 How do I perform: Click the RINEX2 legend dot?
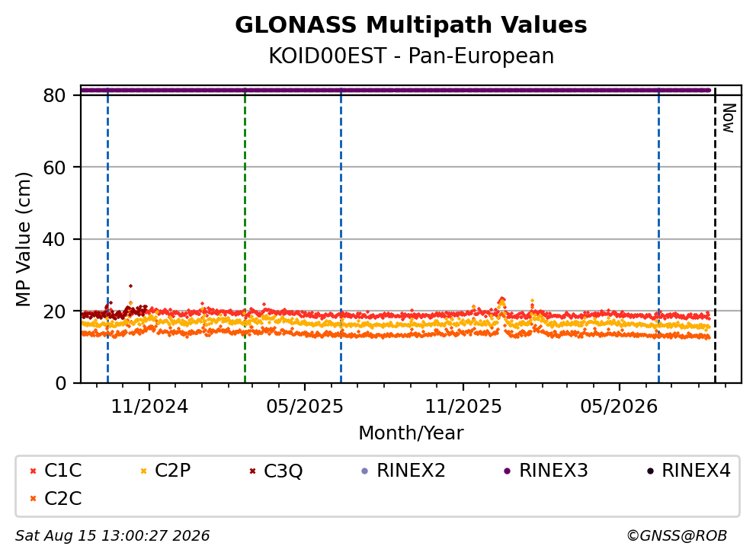[364, 471]
